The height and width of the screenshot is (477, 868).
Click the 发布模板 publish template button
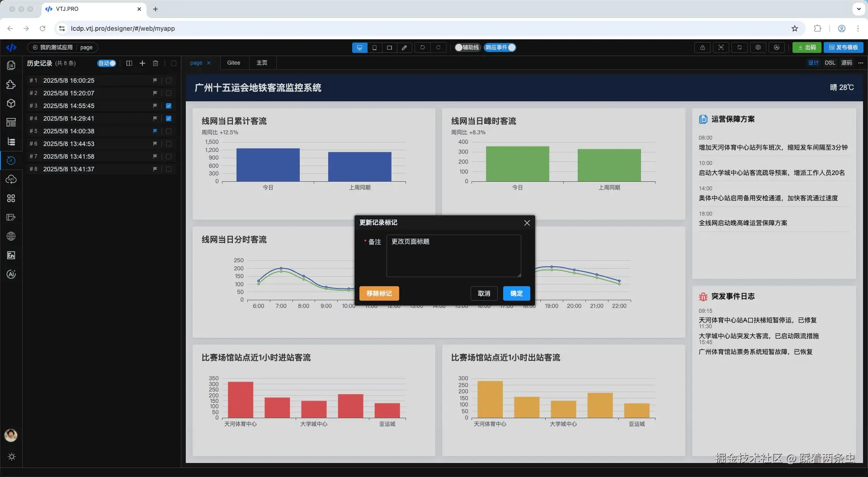click(844, 47)
